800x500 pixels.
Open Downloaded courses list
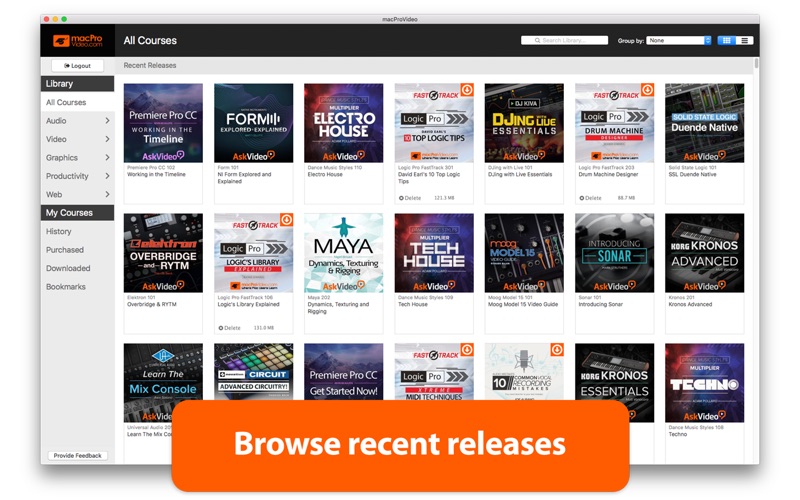pyautogui.click(x=68, y=268)
